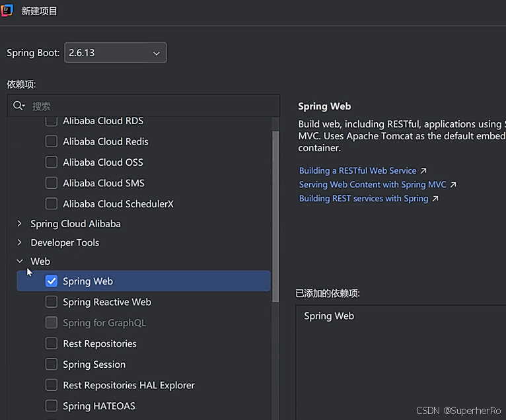Enable the Spring Session checkbox
506x420 pixels.
coord(52,364)
